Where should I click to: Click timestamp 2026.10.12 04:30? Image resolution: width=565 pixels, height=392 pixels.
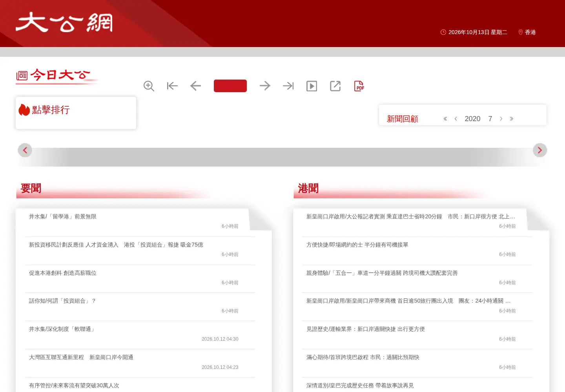[220, 339]
